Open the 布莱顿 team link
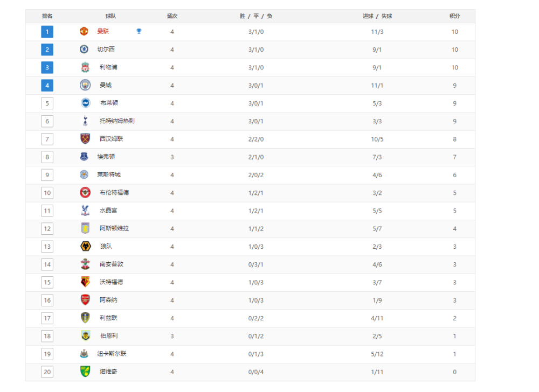 pyautogui.click(x=109, y=103)
